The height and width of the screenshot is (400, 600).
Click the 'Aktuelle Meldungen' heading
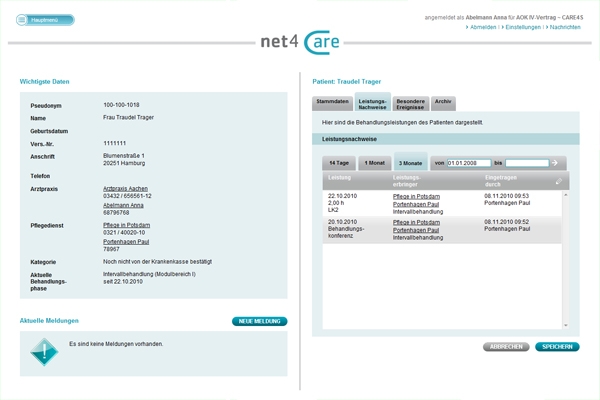(x=49, y=321)
